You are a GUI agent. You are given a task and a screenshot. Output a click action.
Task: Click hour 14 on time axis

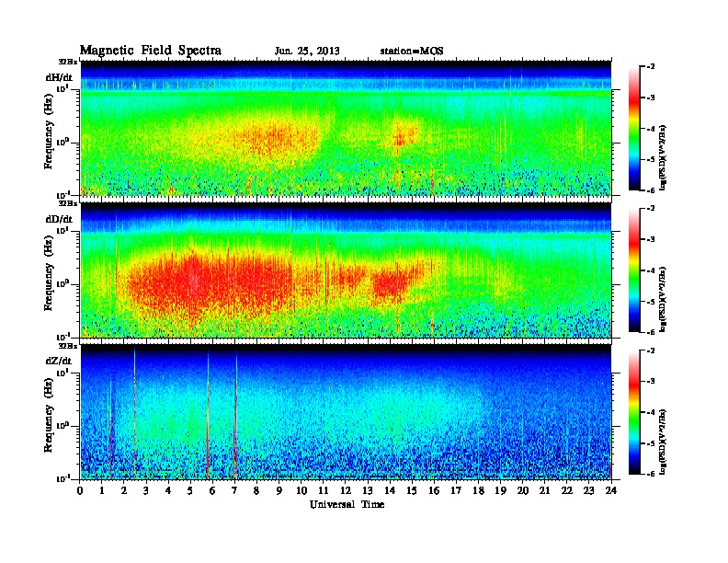(x=390, y=491)
